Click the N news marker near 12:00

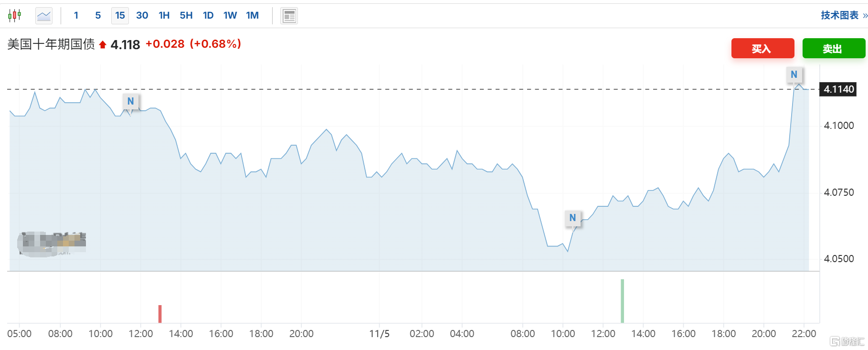coord(130,101)
